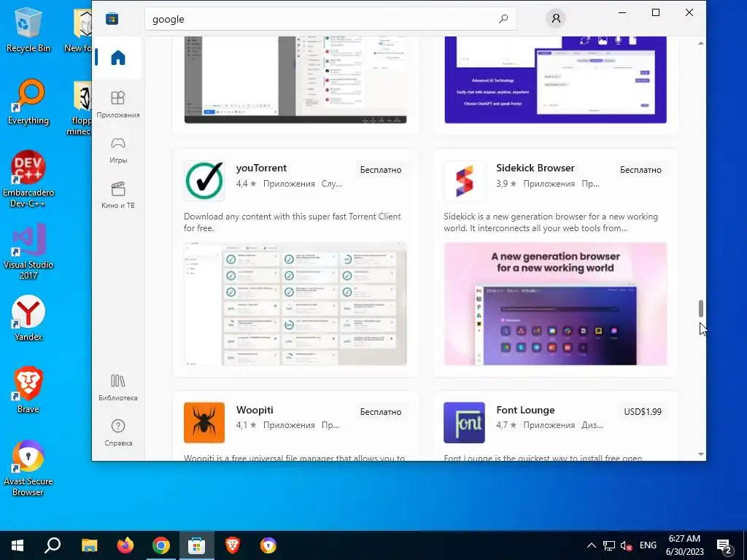
Task: Click the muted volume tray icon
Action: [x=627, y=545]
